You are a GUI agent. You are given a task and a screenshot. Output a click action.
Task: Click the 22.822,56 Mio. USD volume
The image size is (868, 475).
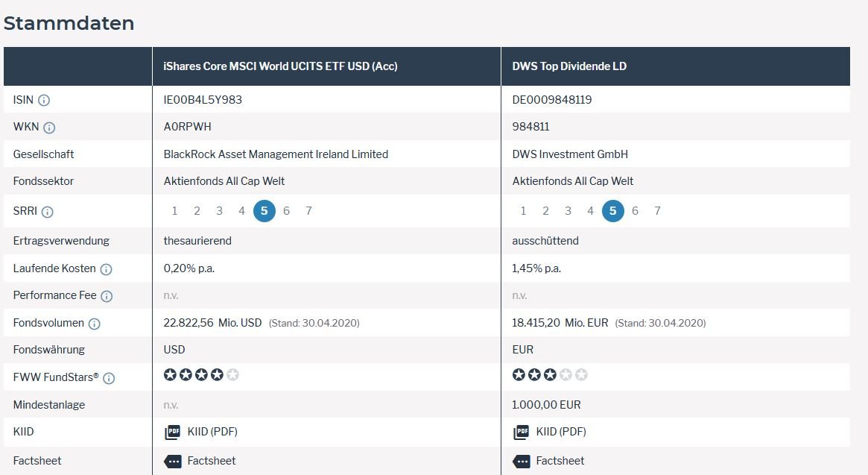tap(212, 323)
